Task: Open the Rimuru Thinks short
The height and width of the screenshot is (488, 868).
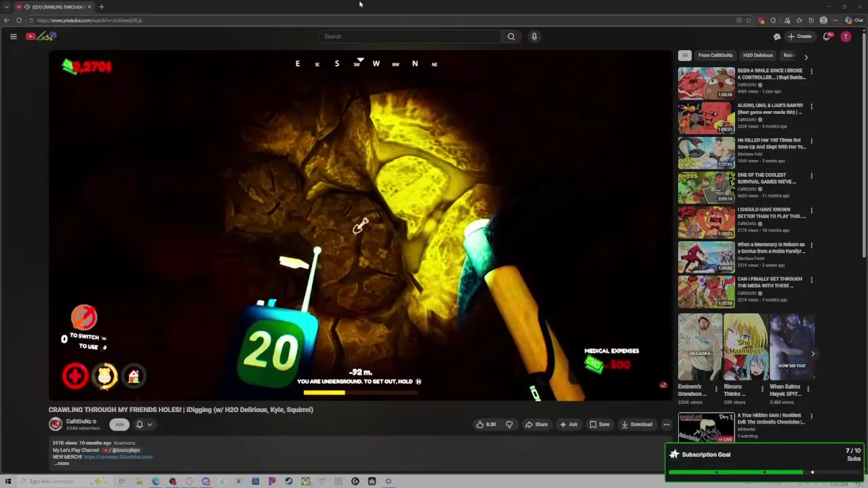Action: point(745,347)
